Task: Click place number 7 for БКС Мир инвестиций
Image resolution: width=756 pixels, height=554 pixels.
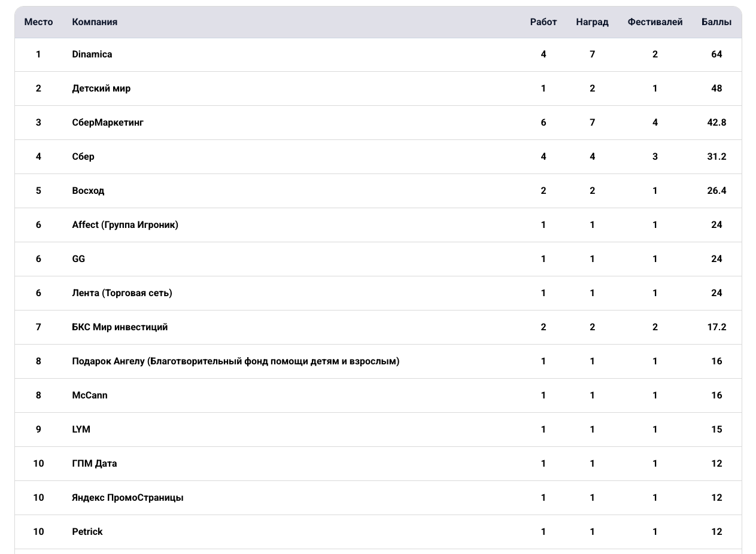Action: point(38,327)
